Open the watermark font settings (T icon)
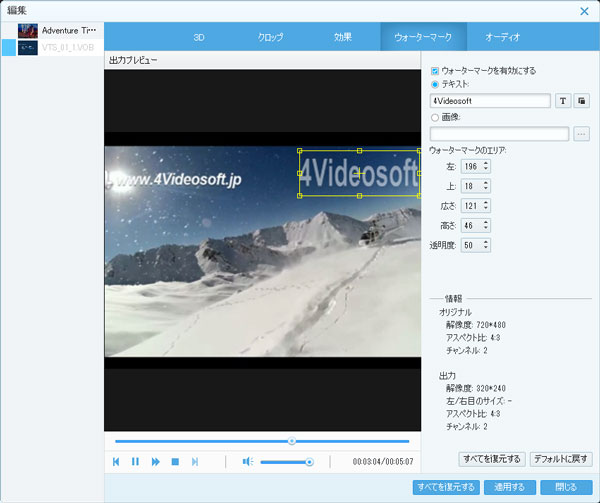 [x=562, y=101]
